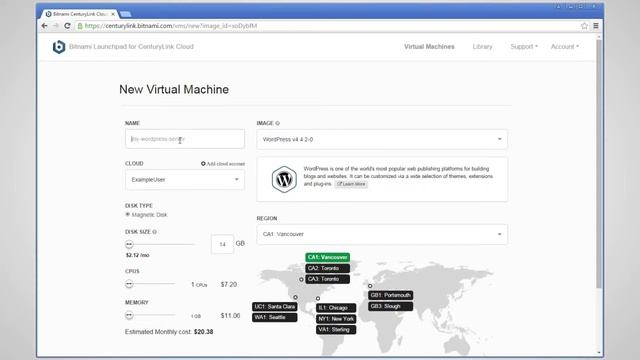Click the Bitnami logo icon
Image resolution: width=640 pixels, height=360 pixels.
59,47
